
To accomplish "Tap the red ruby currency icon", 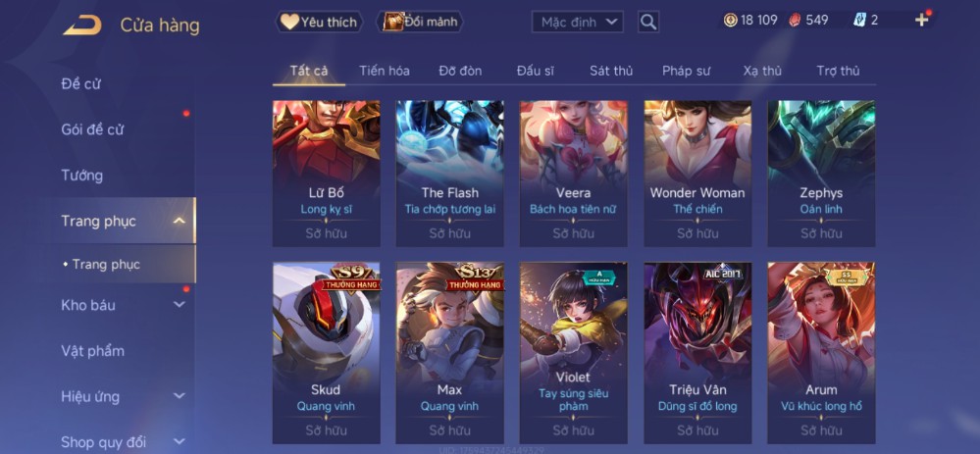I will [794, 20].
